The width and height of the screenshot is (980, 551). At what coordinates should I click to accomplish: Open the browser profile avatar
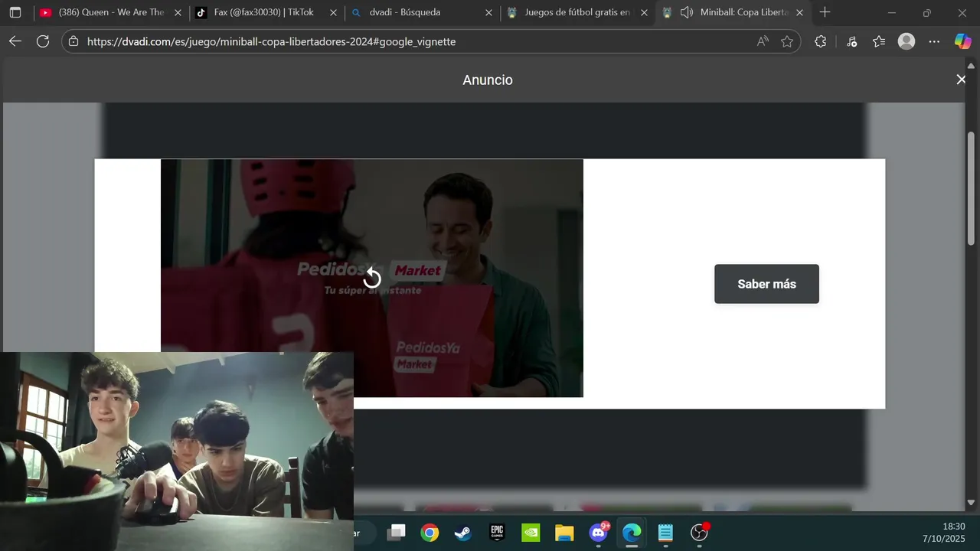pyautogui.click(x=906, y=41)
